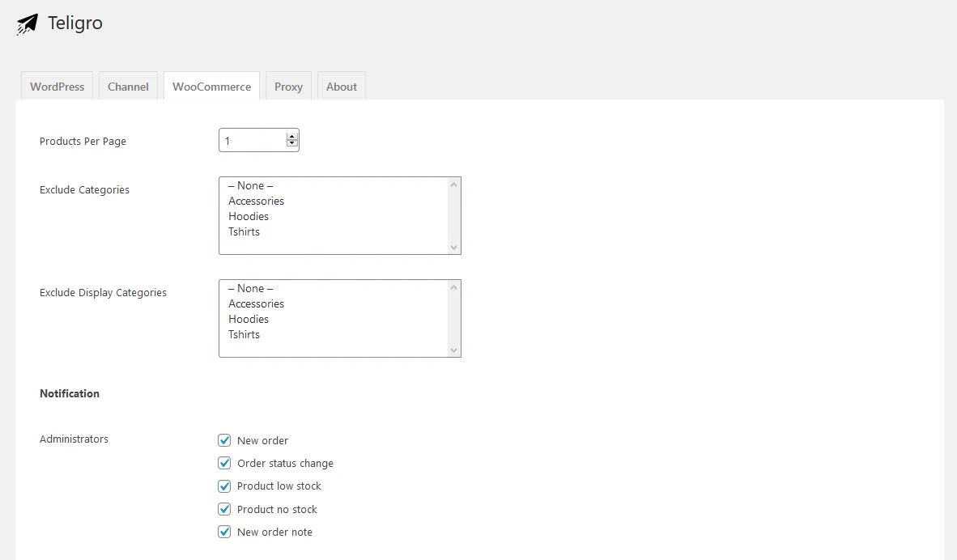Select Hoodies in Exclude Display Categories list

pos(249,319)
